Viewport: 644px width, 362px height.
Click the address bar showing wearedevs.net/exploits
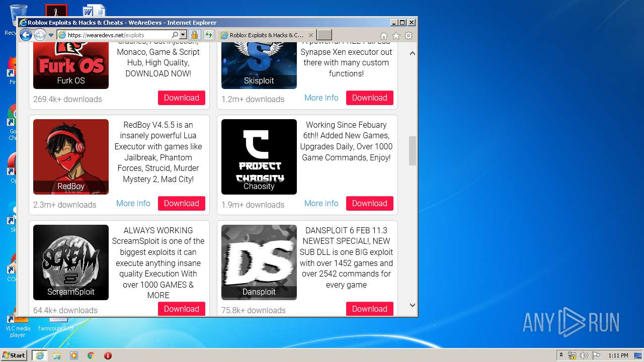pyautogui.click(x=114, y=35)
